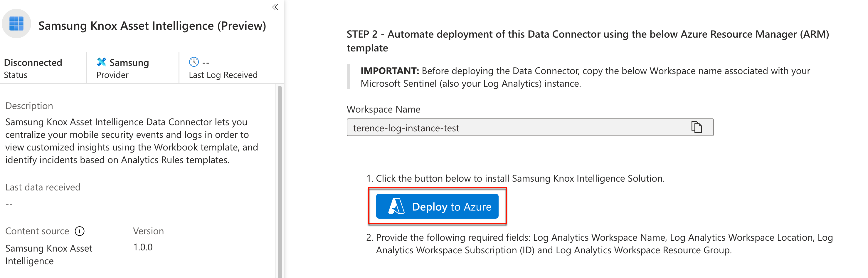Select the Samsung Knox Asset Intelligence title
Image resolution: width=868 pixels, height=278 pixels.
(152, 26)
